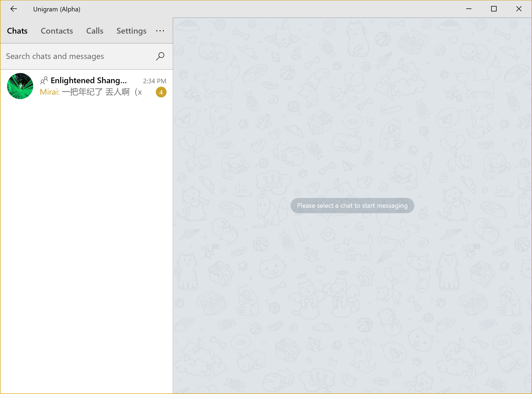Open the Calls tab
This screenshot has width=532, height=394.
tap(94, 31)
